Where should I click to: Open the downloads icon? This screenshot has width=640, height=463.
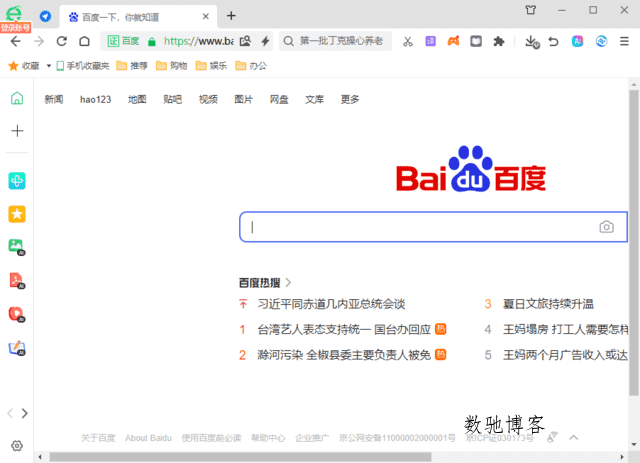click(532, 42)
